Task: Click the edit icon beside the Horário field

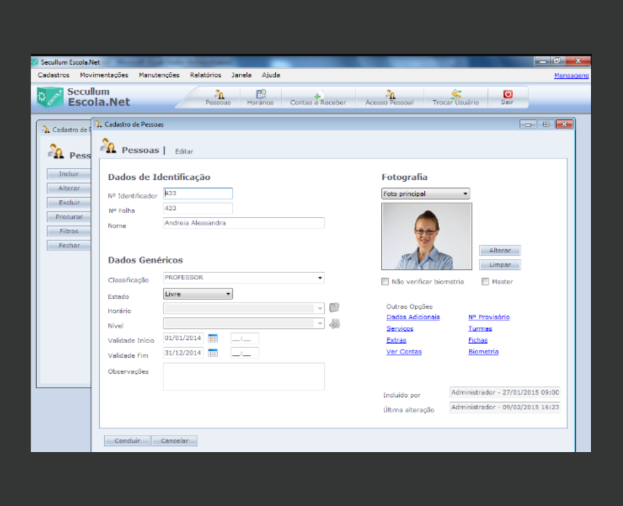Action: click(334, 307)
